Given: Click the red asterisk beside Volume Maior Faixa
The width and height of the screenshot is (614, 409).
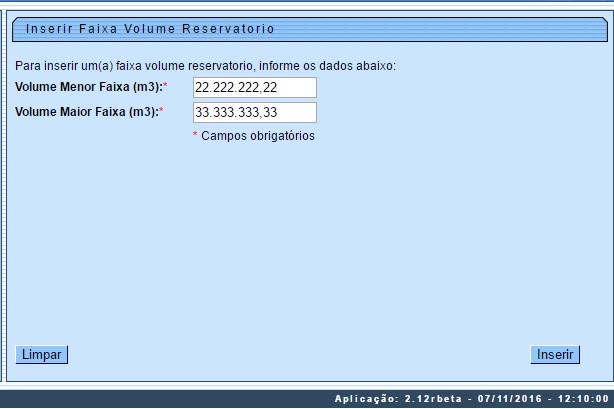Looking at the screenshot, I should pyautogui.click(x=162, y=111).
